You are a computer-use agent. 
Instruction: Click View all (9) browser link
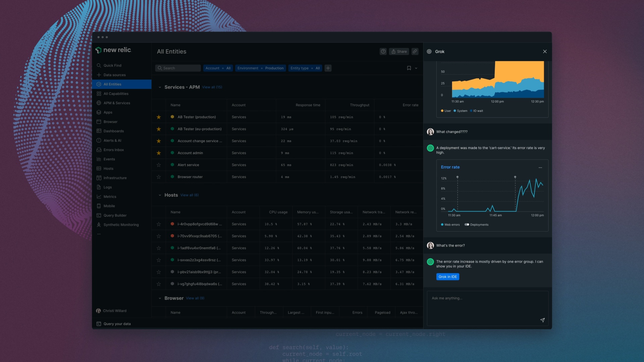(195, 298)
